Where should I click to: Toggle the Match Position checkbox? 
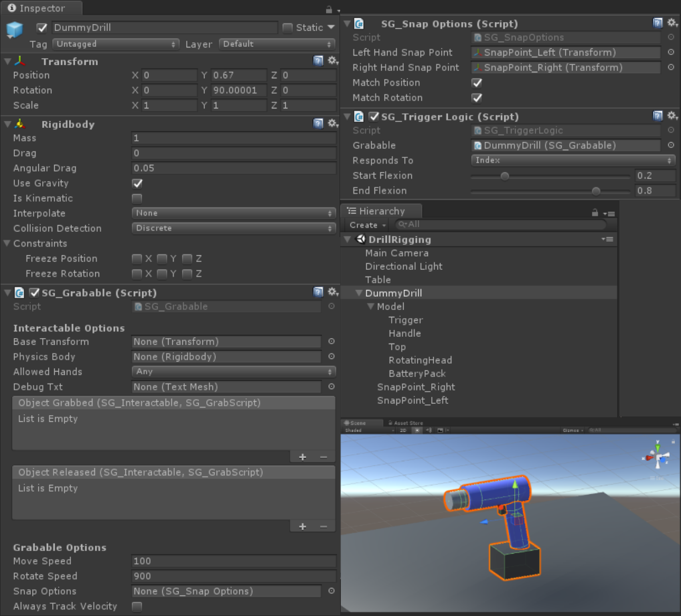coord(477,83)
